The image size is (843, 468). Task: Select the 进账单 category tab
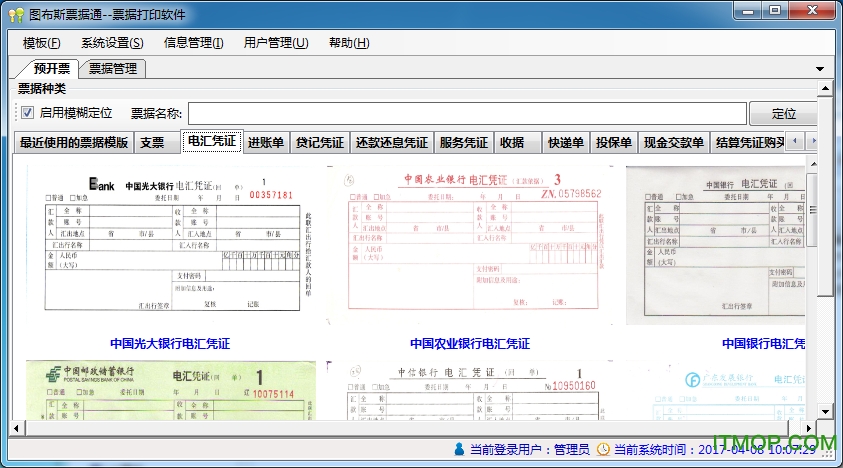pyautogui.click(x=266, y=142)
